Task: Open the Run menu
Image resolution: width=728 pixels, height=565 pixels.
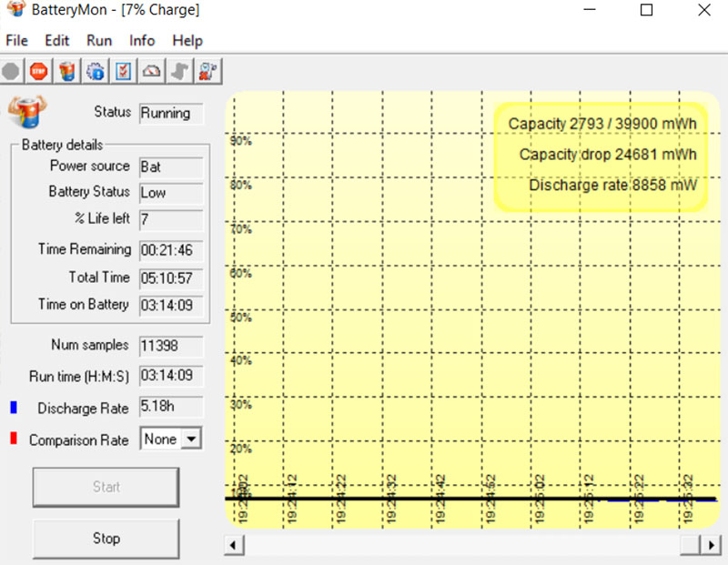Action: (x=99, y=41)
